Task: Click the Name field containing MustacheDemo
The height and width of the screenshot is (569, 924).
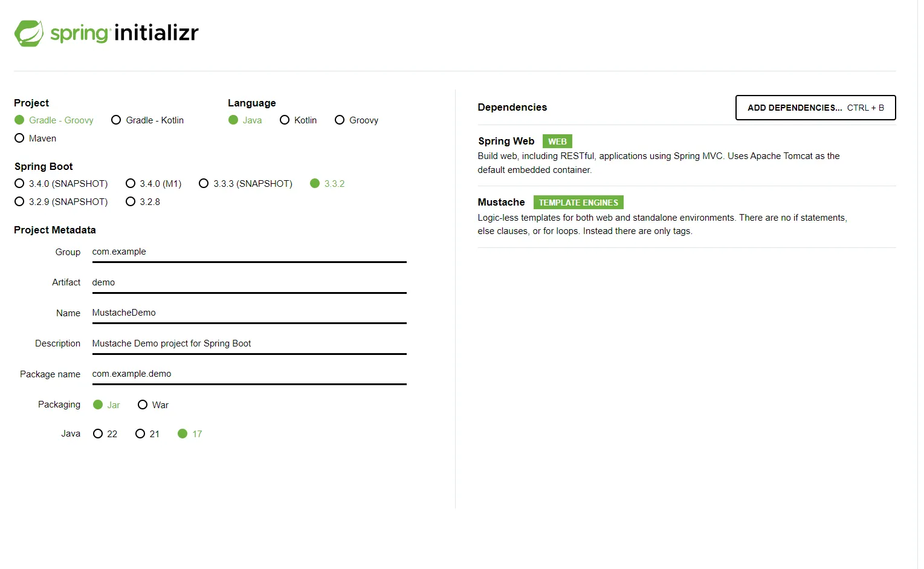Action: pyautogui.click(x=248, y=313)
